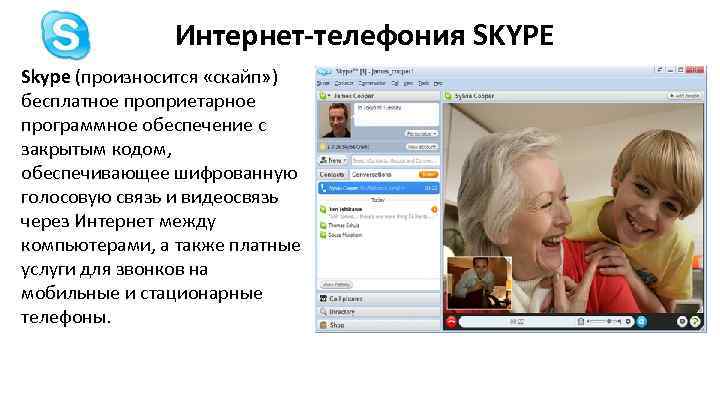Click the mood message text box
The width and height of the screenshot is (720, 405).
(x=396, y=114)
